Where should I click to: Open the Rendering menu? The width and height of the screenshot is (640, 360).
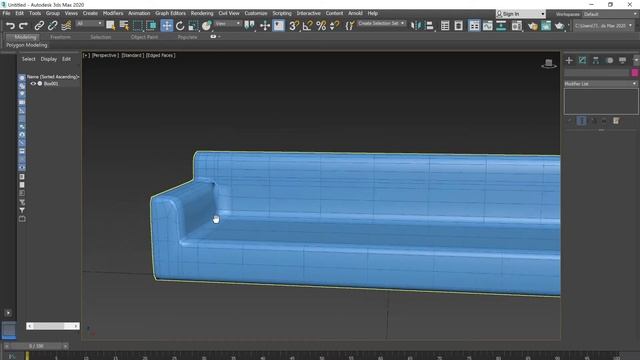coord(202,13)
